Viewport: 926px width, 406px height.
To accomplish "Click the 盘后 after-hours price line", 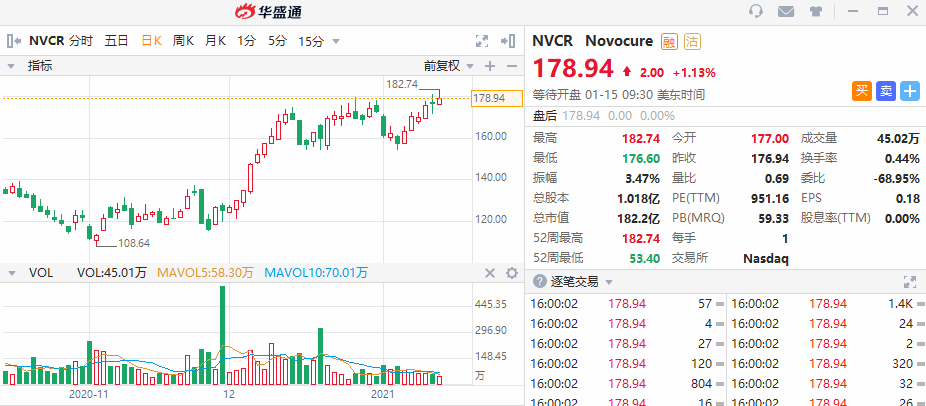I will pos(604,115).
